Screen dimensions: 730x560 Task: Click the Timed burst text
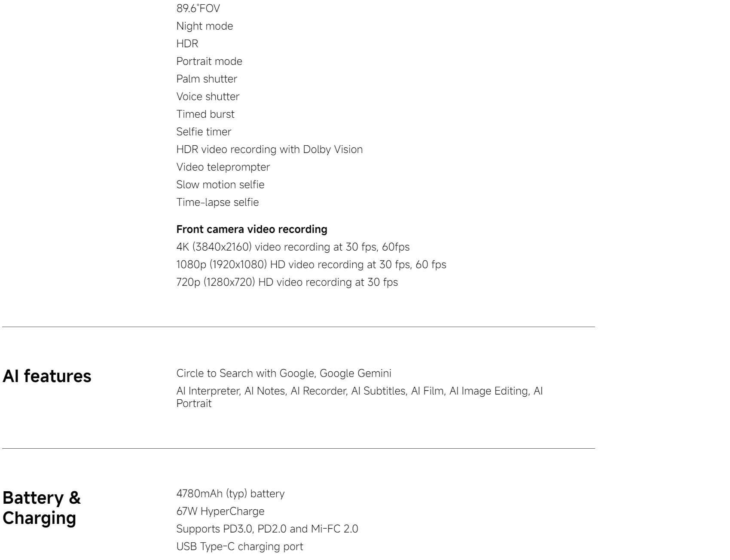205,114
